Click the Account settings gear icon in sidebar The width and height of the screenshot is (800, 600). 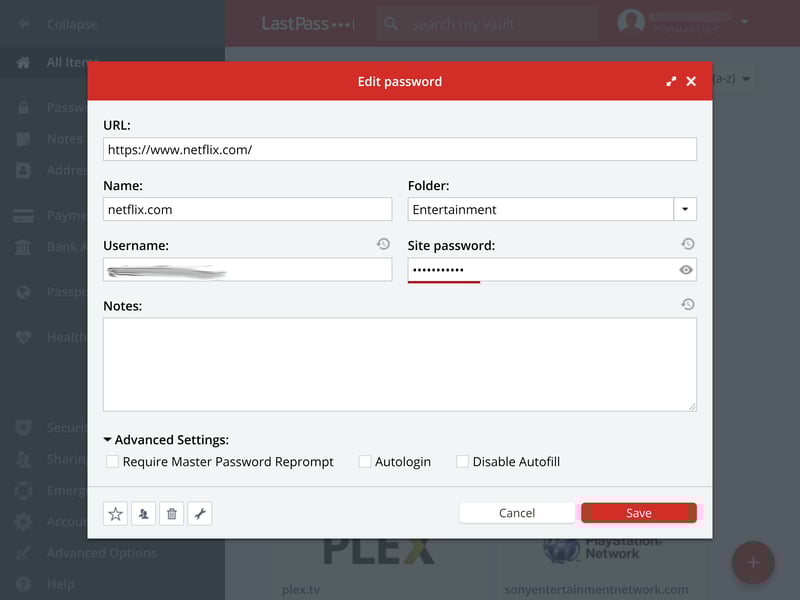(23, 522)
